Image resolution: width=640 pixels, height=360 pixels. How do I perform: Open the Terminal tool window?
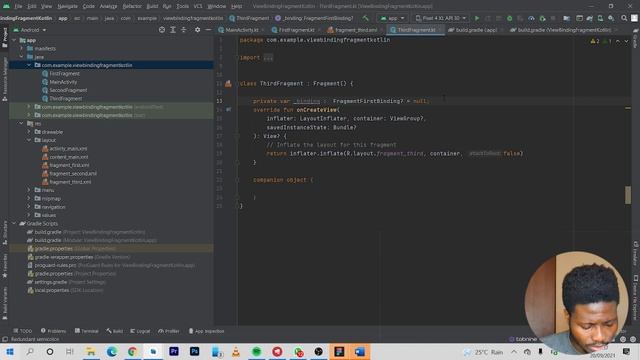tap(87, 331)
